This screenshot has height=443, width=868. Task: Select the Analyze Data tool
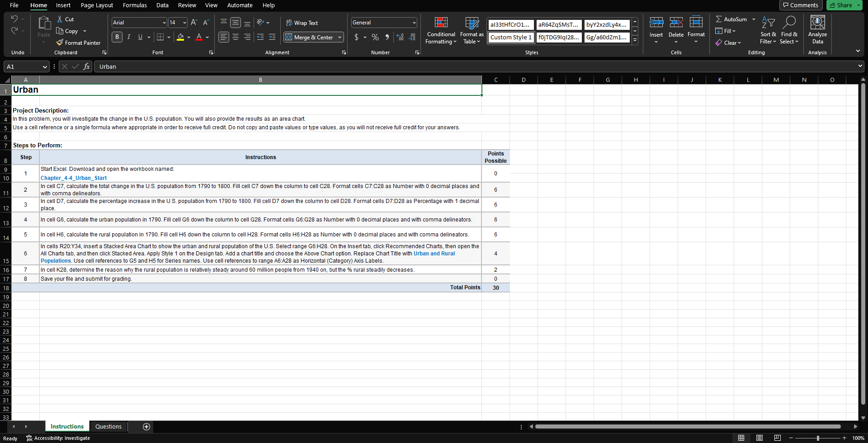[x=817, y=29]
